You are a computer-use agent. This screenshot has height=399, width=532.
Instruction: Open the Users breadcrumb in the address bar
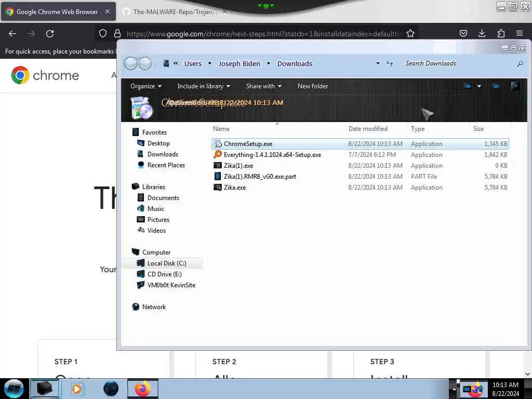tap(193, 63)
